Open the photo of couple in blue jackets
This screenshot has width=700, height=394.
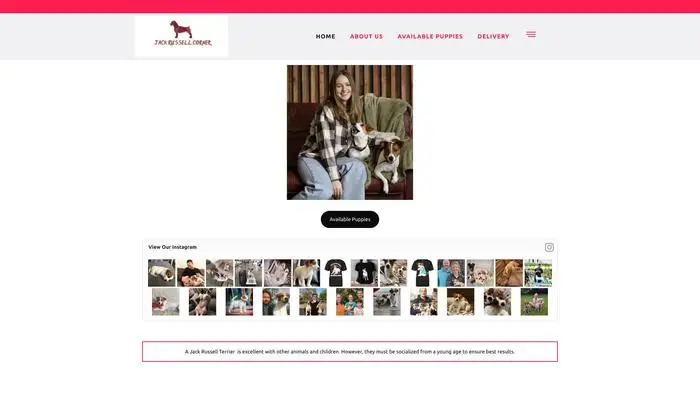click(x=451, y=273)
